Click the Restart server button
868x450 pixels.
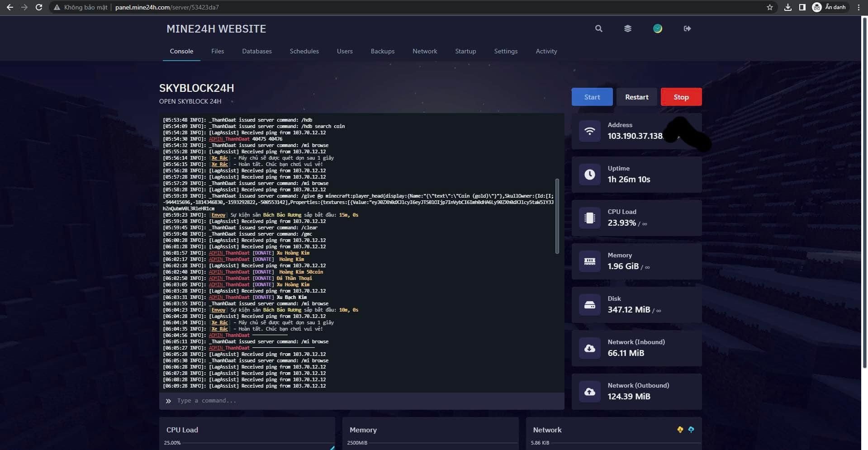coord(637,97)
